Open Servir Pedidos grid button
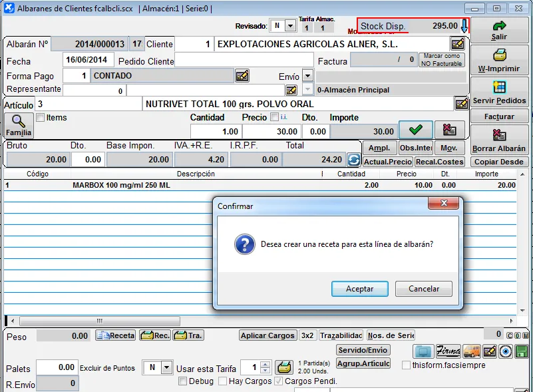 pos(499,93)
